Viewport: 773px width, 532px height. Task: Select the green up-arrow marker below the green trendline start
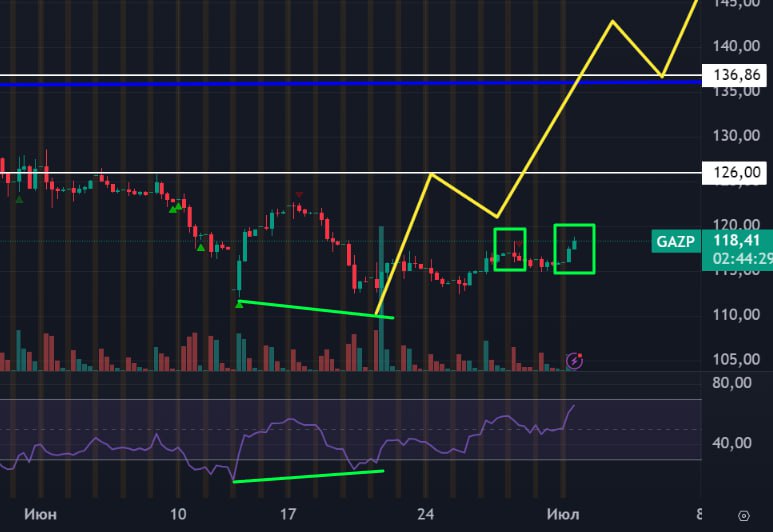pos(239,305)
